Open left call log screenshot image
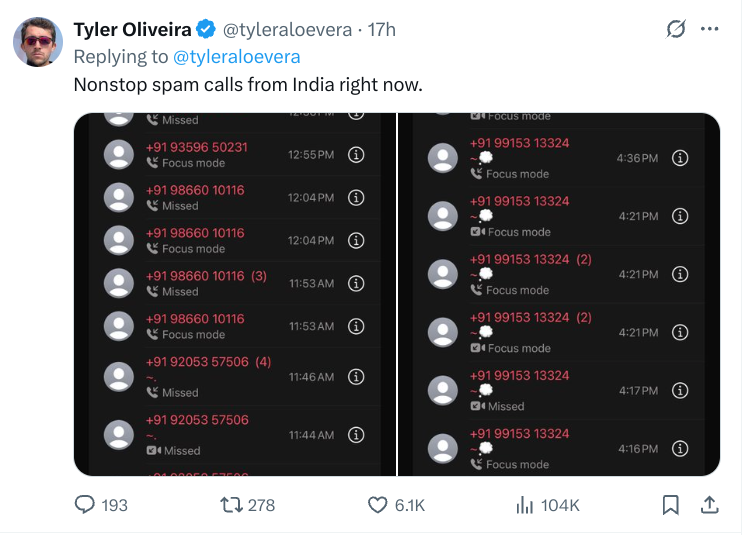Image resolution: width=754 pixels, height=535 pixels. [235, 294]
